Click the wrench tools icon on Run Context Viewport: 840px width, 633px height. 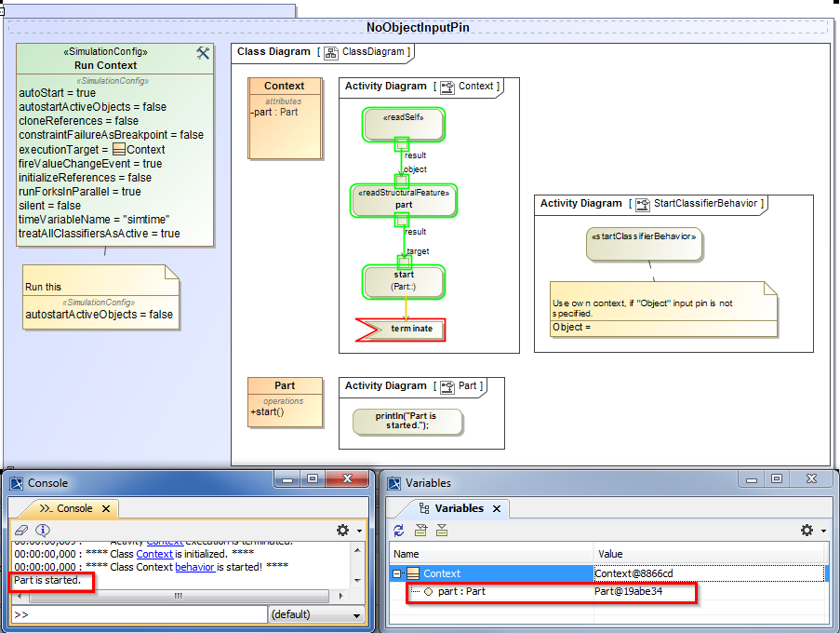203,52
